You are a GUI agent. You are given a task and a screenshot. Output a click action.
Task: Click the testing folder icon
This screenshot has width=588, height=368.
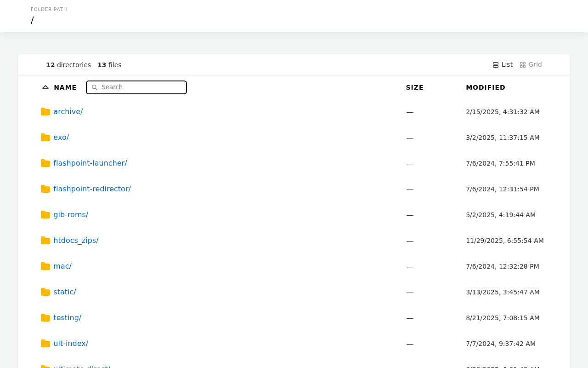point(45,318)
